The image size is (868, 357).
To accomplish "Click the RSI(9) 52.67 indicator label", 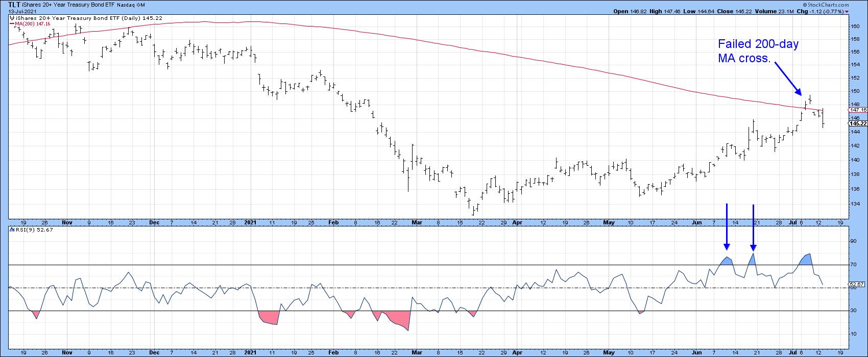I will pyautogui.click(x=35, y=229).
